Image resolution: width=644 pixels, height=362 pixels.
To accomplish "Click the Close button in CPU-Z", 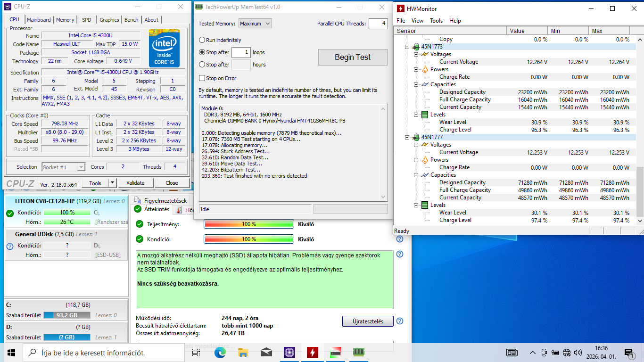I will coord(172,183).
